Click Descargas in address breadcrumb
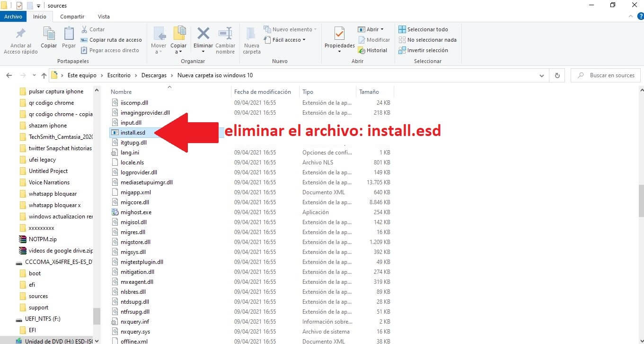Viewport: 644px width, 344px height. (x=153, y=75)
